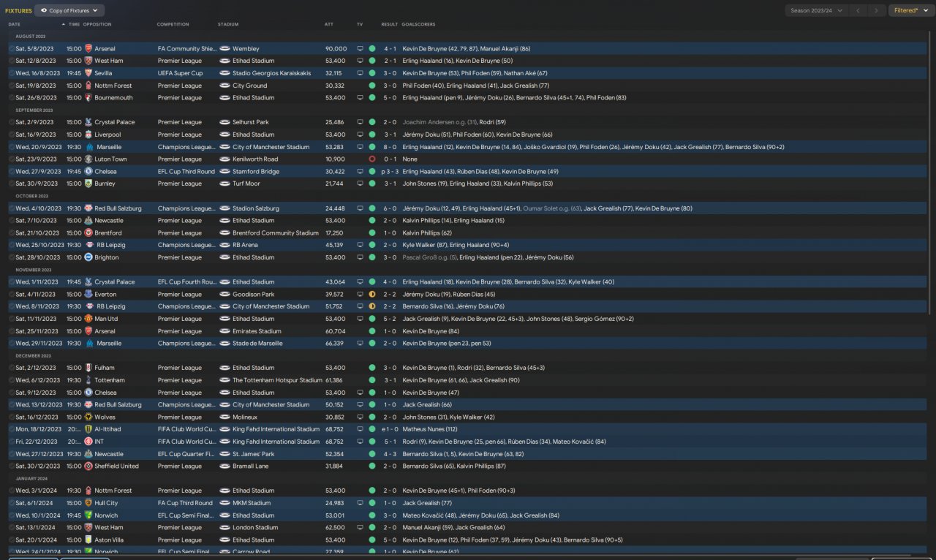
Task: Go to the next season with right arrow
Action: coord(877,11)
